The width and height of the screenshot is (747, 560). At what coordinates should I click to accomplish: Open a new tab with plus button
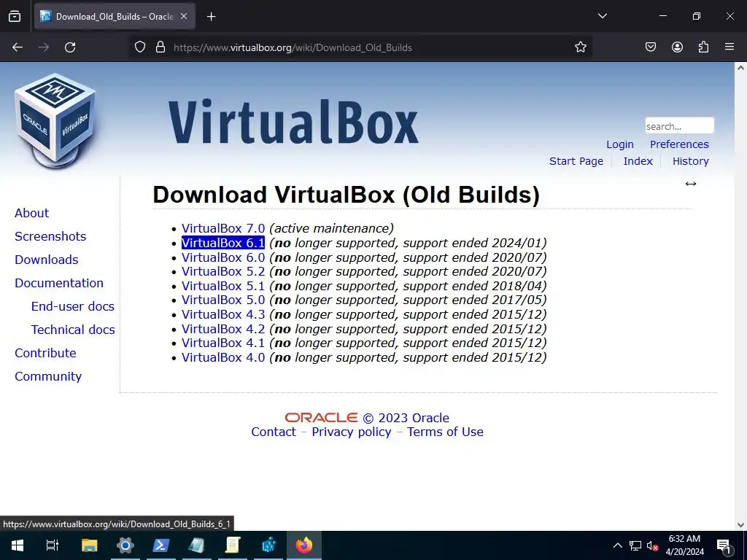(211, 17)
